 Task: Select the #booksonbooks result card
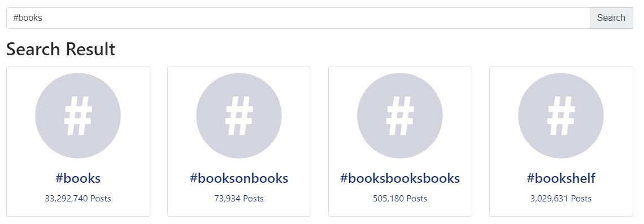click(239, 142)
